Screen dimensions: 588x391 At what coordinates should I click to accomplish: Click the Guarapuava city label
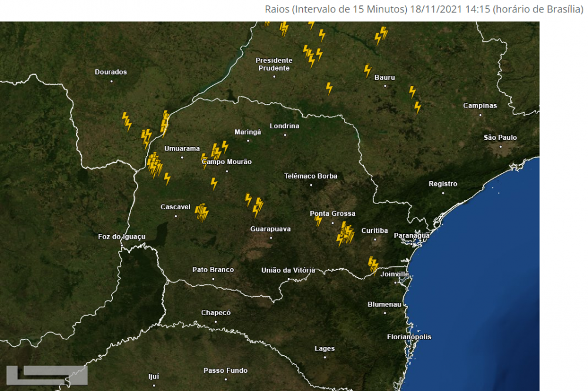[x=270, y=229]
